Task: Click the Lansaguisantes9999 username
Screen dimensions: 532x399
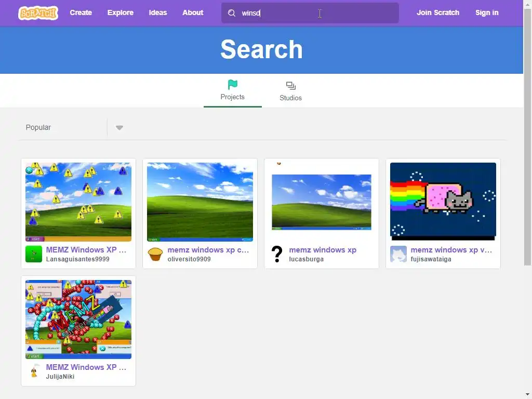Action: (x=78, y=259)
